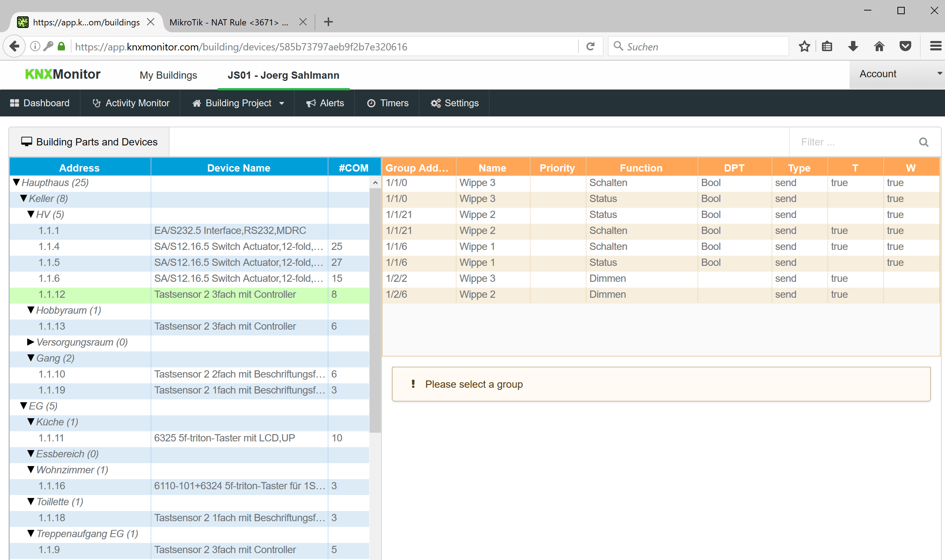Close the knxmonitor buildings tab
Image resolution: width=945 pixels, height=560 pixels.
click(151, 22)
